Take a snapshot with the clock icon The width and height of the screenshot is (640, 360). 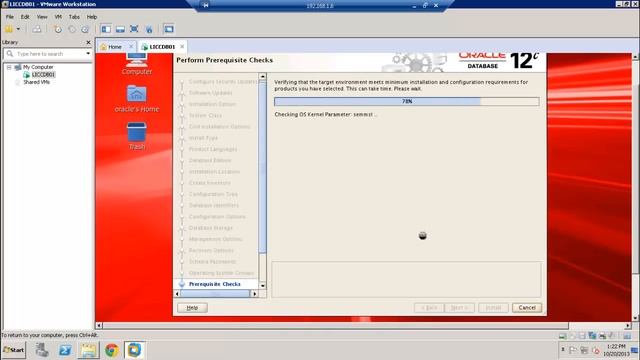(x=58, y=29)
